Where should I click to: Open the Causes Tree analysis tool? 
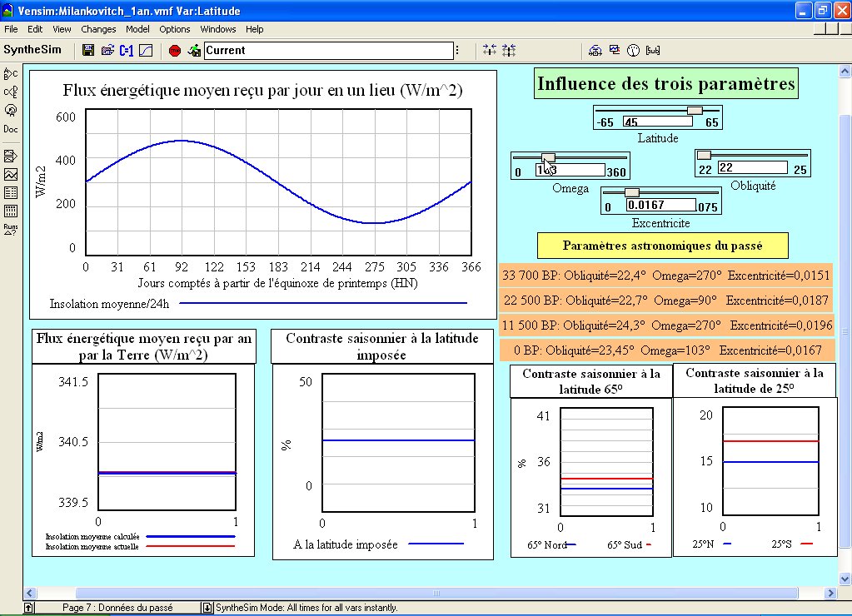pos(11,73)
